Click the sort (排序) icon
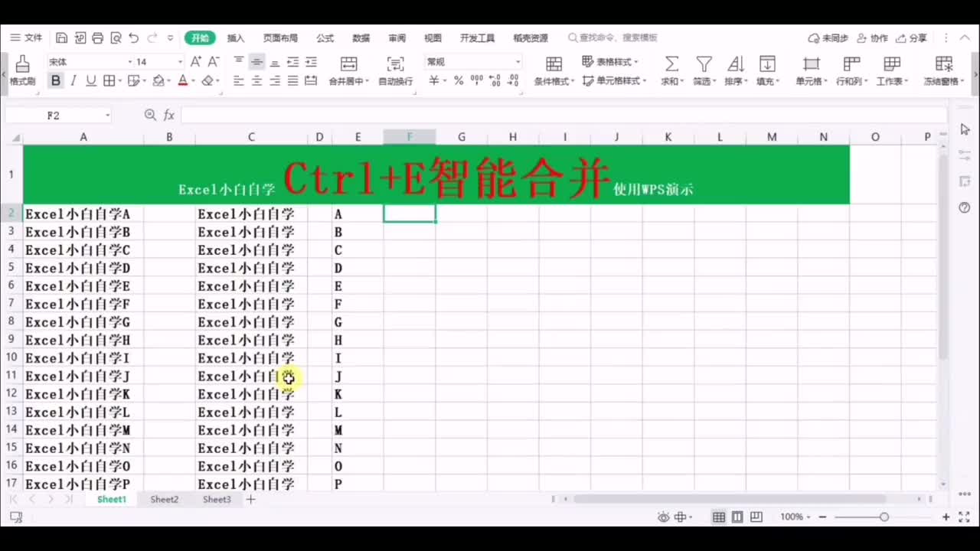This screenshot has width=980, height=551. (735, 63)
